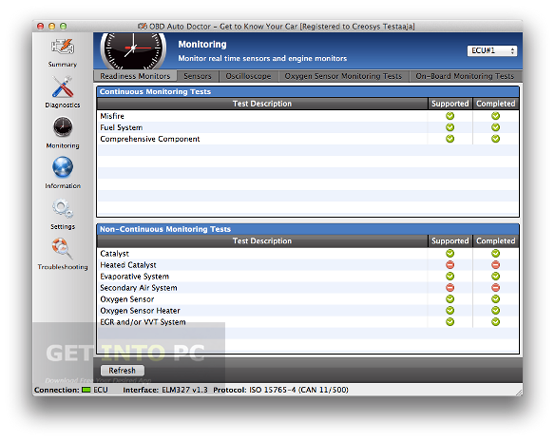
Task: Click the Misfire Completed status icon
Action: point(496,116)
